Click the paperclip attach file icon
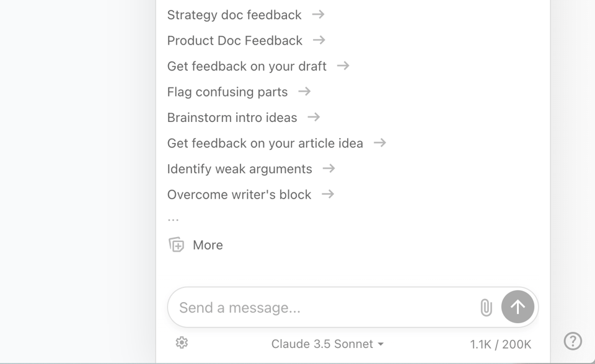Screen dimensions: 595x364 coord(487,308)
